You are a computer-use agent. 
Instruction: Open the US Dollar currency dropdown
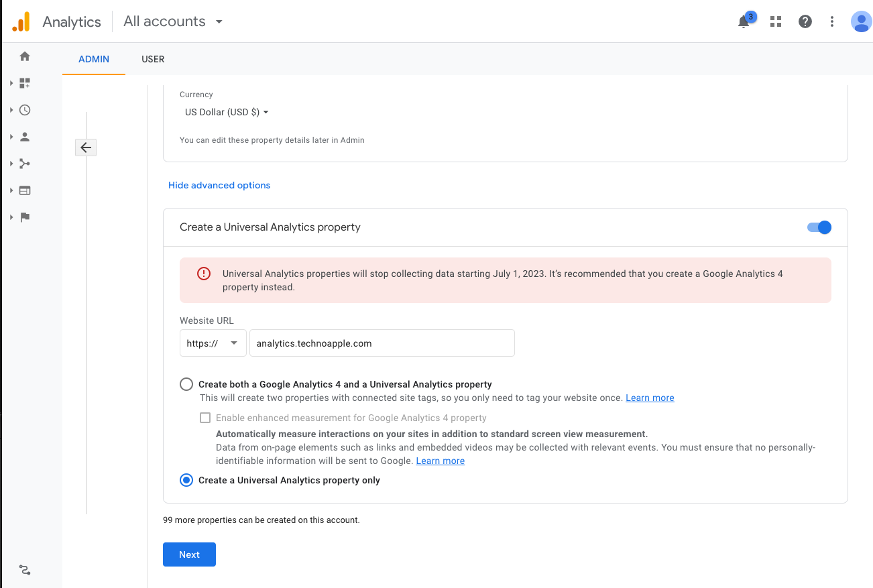227,113
